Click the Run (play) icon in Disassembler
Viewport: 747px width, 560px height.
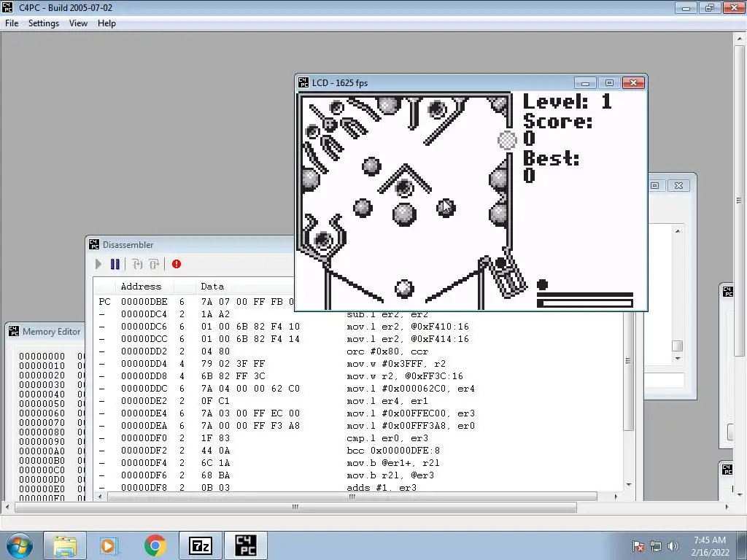click(98, 264)
